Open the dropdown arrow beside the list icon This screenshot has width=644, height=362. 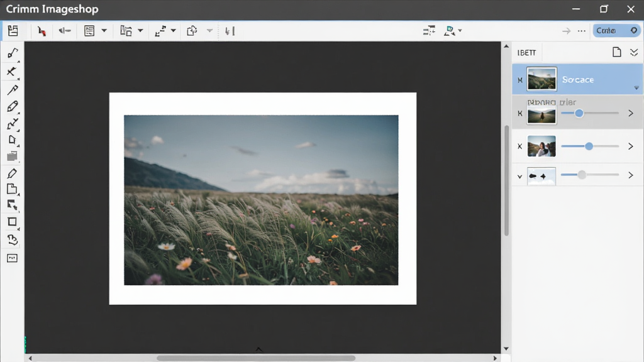[x=104, y=31]
